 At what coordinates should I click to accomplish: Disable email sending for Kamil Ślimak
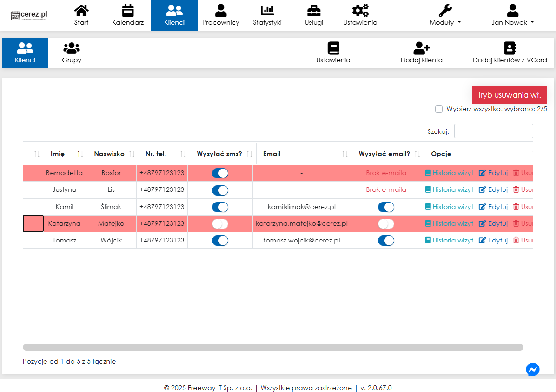click(386, 207)
